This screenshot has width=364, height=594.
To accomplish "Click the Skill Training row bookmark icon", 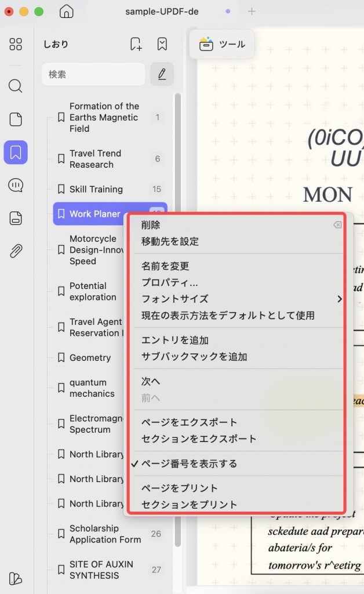I will click(61, 189).
